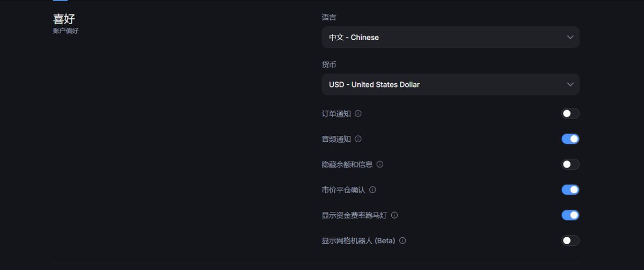Click the 喜好 section heading
The height and width of the screenshot is (270, 644).
pyautogui.click(x=64, y=19)
